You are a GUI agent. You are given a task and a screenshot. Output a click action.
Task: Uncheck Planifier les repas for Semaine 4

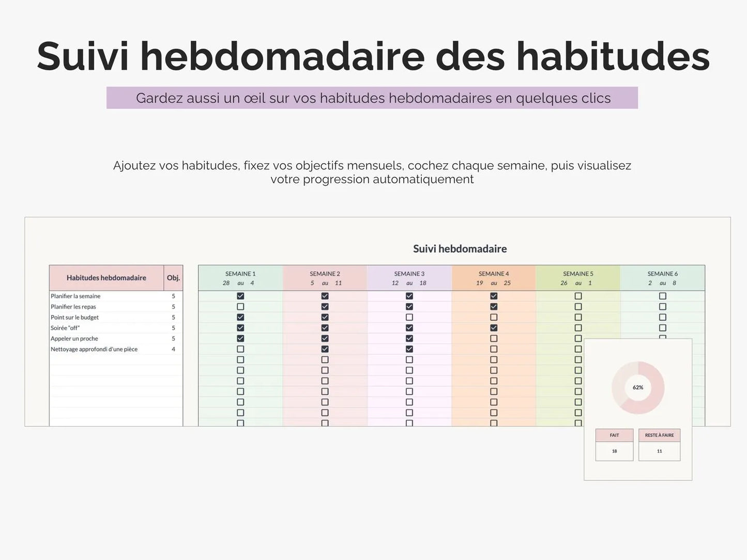coord(494,307)
